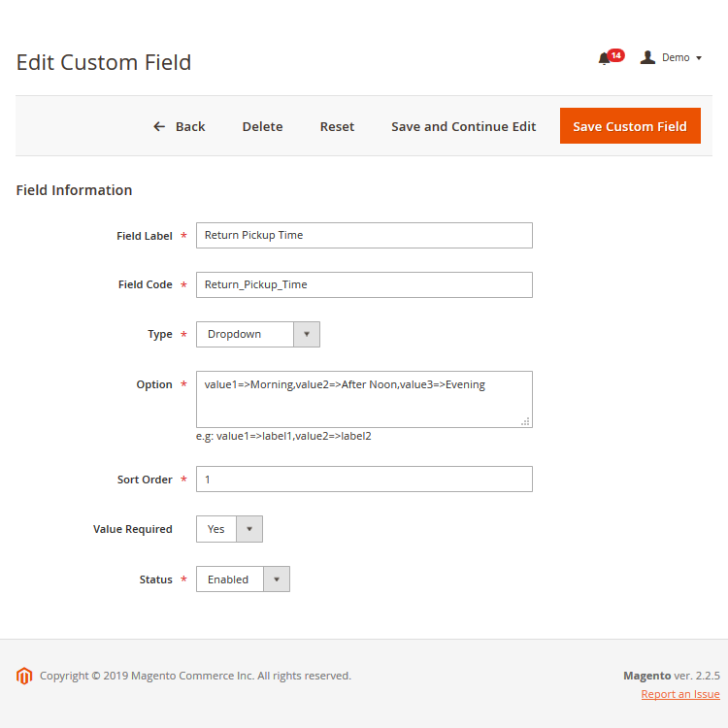Click the Reset button
Viewport: 728px width, 728px height.
coord(337,126)
